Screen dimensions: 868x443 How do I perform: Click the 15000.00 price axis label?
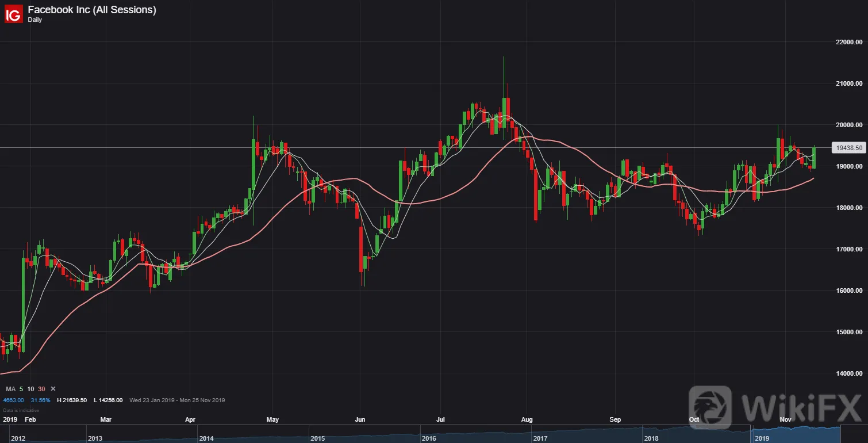pyautogui.click(x=850, y=332)
